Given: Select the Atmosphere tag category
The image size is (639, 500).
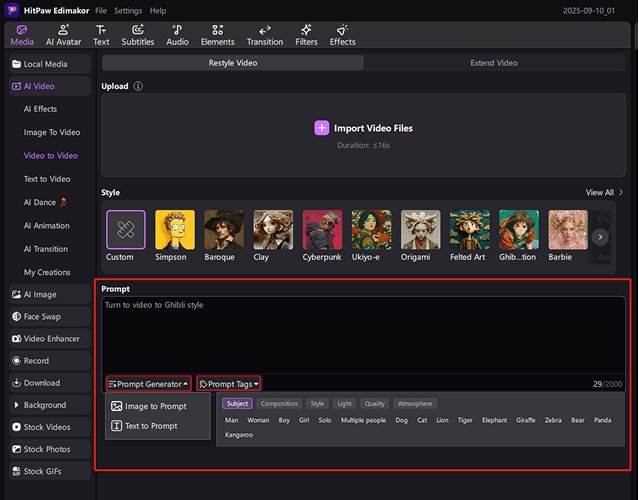Looking at the screenshot, I should click(415, 403).
